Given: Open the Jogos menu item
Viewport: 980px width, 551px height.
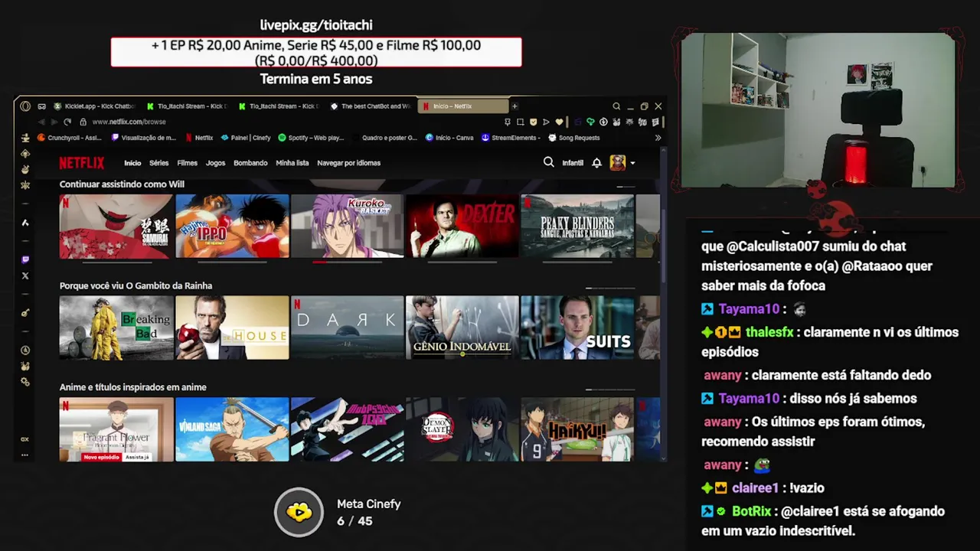Looking at the screenshot, I should click(x=216, y=163).
